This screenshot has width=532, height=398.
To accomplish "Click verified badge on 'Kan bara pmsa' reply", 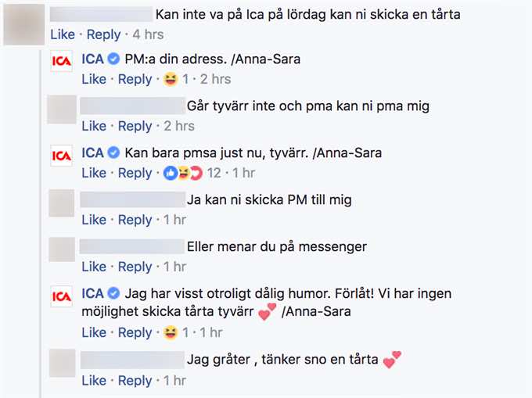I will point(113,153).
